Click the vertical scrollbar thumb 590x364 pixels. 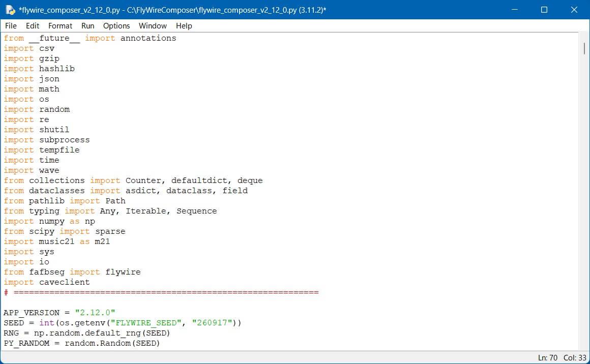(584, 48)
